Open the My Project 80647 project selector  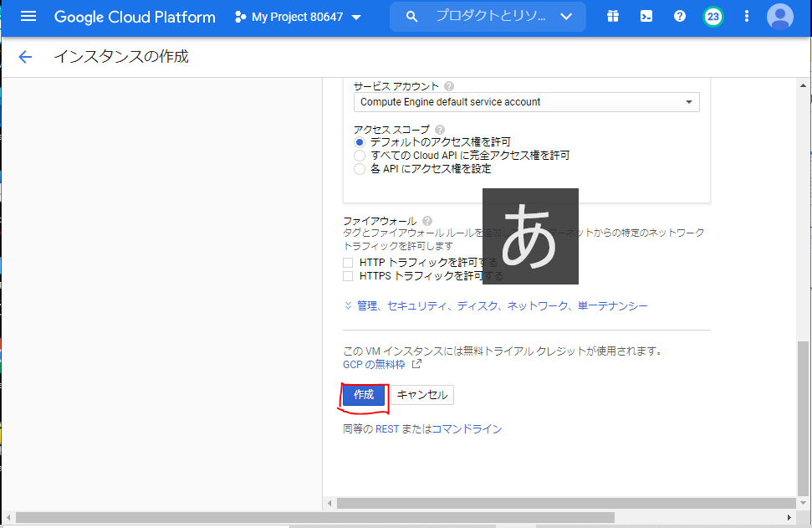297,16
